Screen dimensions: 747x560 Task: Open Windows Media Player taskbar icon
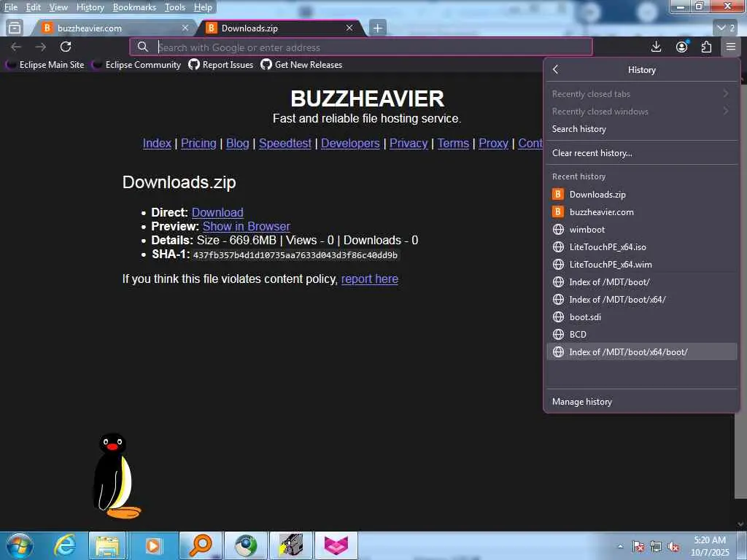tap(153, 545)
